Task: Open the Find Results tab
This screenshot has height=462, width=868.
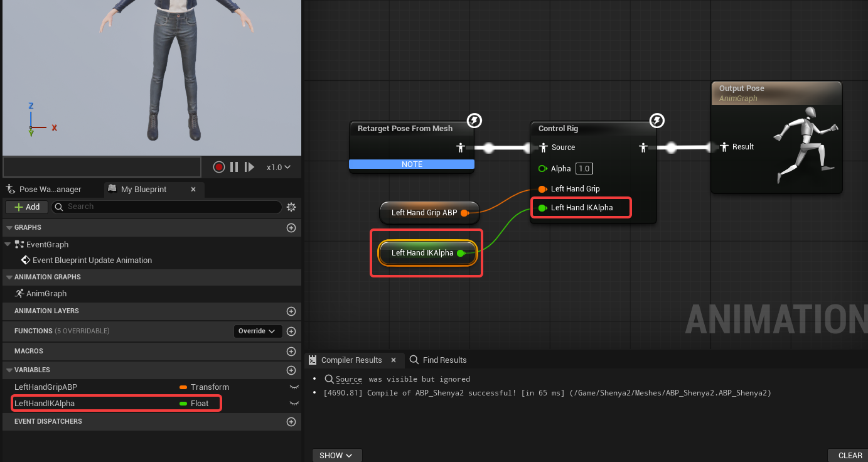Action: click(438, 360)
